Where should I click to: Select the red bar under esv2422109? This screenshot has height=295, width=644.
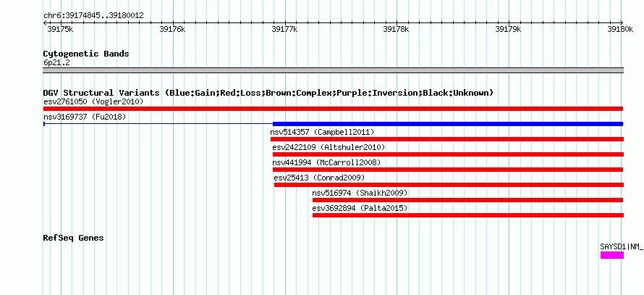point(448,154)
